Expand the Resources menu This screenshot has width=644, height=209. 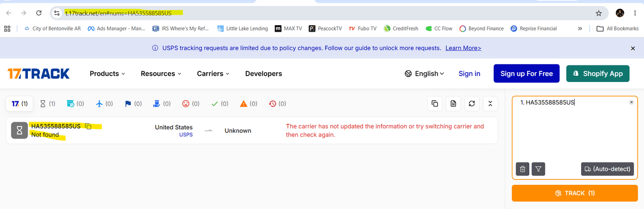[161, 73]
